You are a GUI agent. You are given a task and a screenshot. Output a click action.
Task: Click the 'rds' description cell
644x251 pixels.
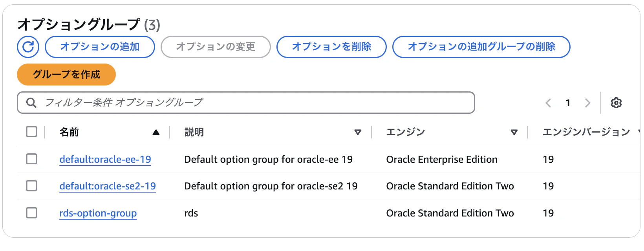tap(191, 213)
